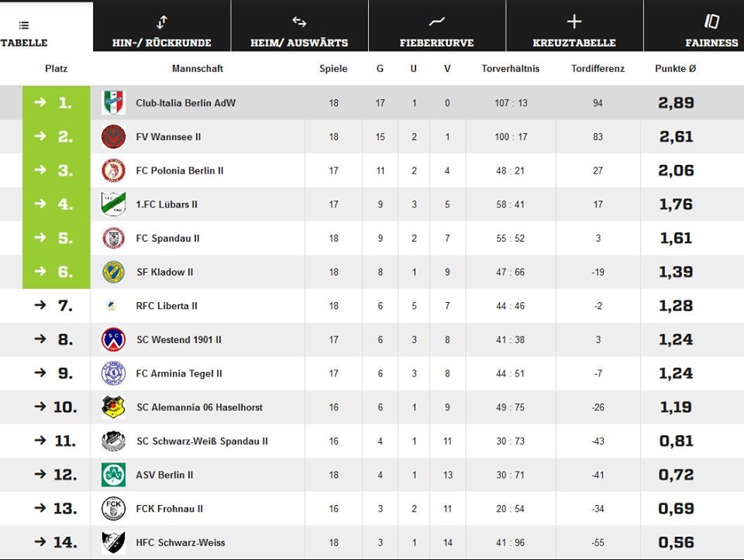Open SC Schwarz-Weiß Spandau II team link
The image size is (744, 560).
(201, 441)
